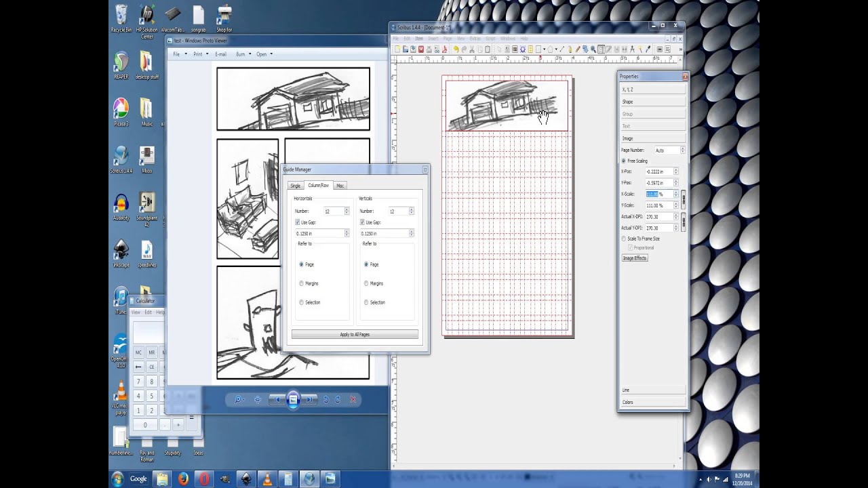Screen dimensions: 868x488
Task: Open Scribus 1.4.4 desktop shortcut
Action: coord(121,159)
